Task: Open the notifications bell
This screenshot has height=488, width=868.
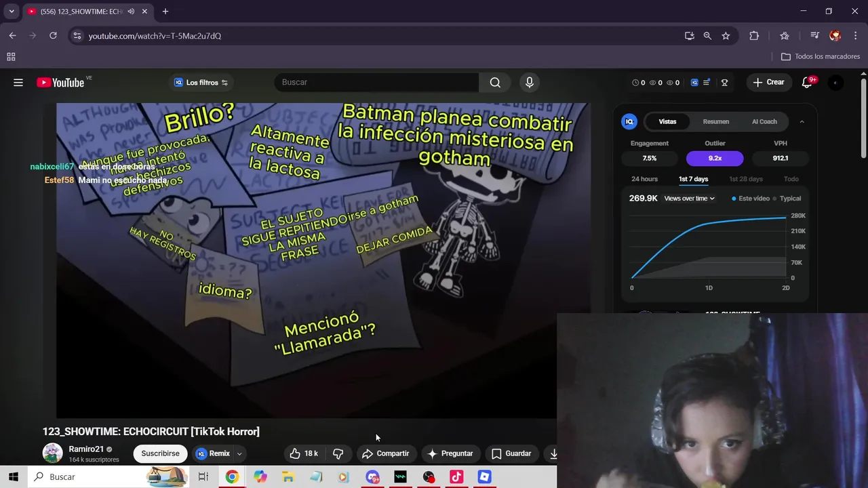Action: coord(807,82)
